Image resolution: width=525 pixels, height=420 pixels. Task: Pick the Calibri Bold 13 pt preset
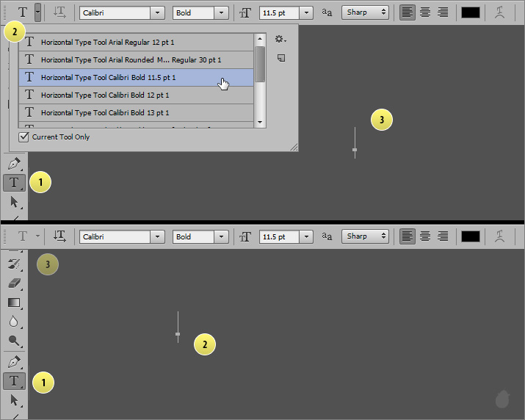pyautogui.click(x=136, y=112)
